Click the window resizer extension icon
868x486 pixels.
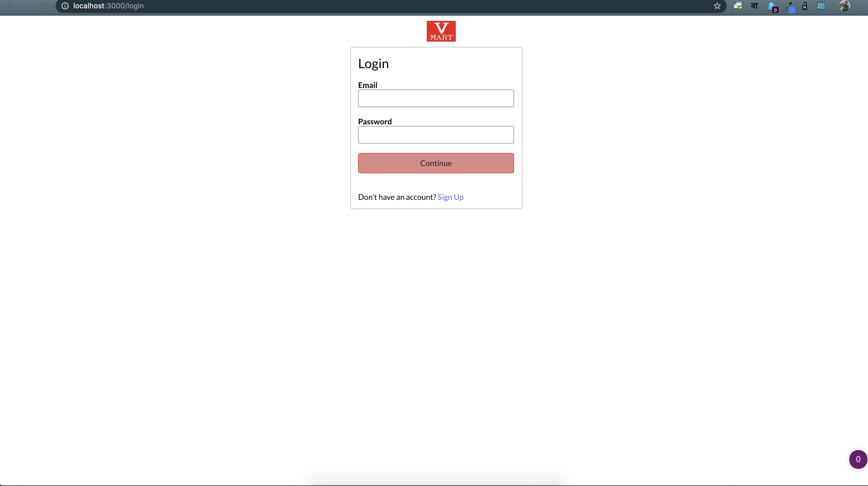coord(738,6)
